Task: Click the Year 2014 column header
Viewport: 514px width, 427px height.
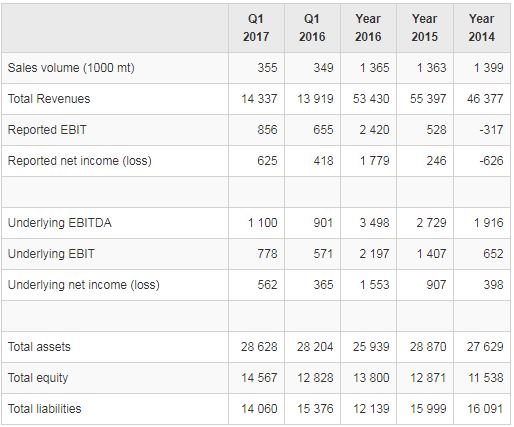Action: (482, 28)
